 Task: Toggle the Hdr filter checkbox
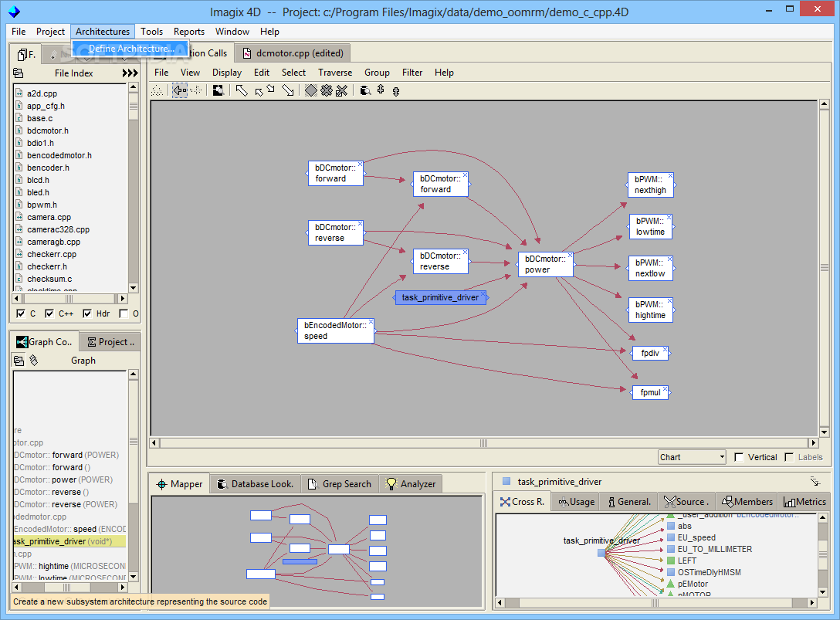(86, 313)
